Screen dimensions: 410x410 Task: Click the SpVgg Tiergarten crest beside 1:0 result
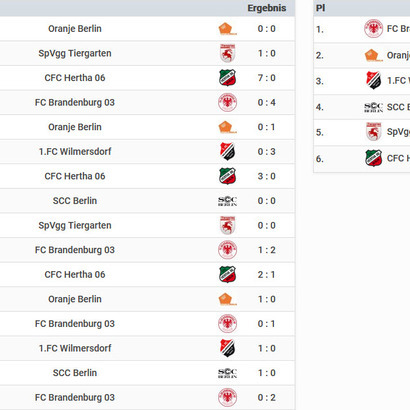(x=227, y=53)
